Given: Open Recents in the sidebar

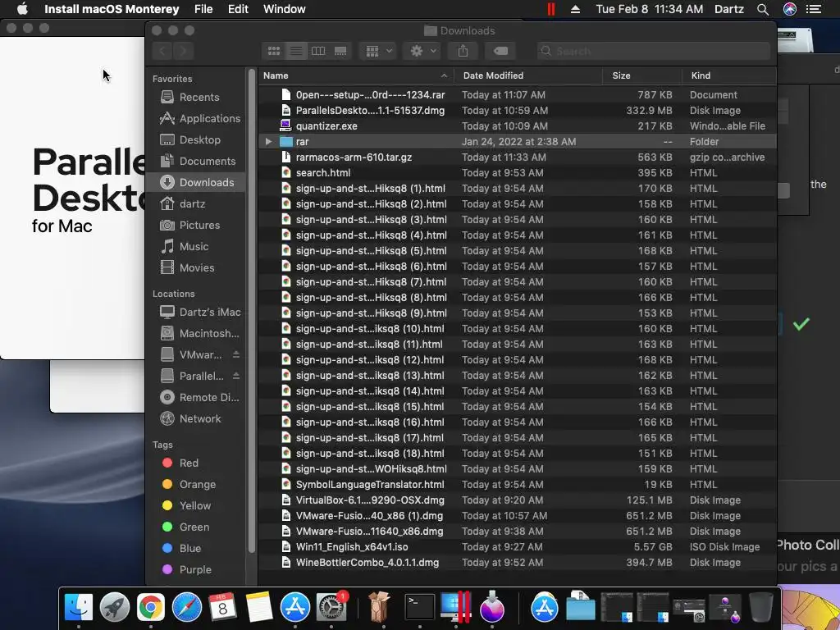Looking at the screenshot, I should pos(195,97).
